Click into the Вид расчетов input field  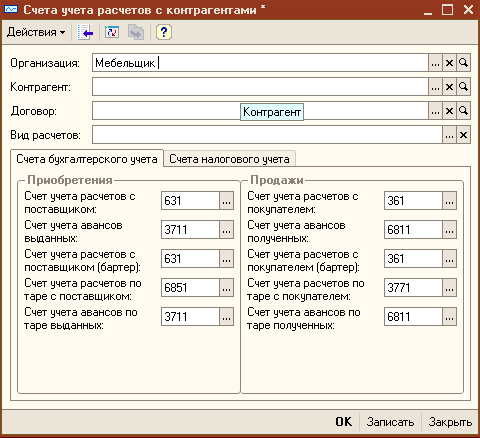pos(267,135)
